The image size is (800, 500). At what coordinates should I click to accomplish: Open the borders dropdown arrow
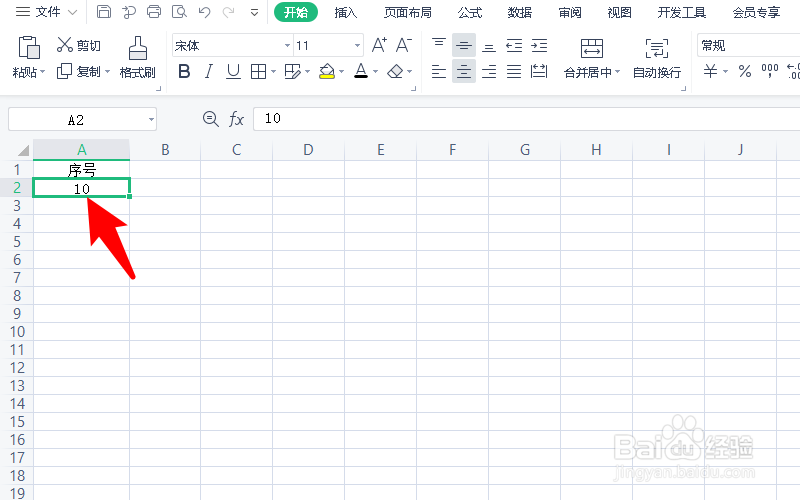coord(273,72)
